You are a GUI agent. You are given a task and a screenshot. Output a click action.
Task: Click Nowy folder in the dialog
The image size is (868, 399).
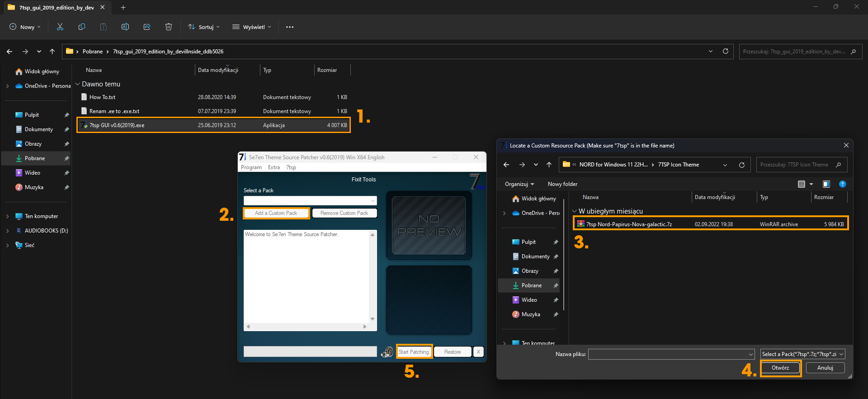[562, 184]
